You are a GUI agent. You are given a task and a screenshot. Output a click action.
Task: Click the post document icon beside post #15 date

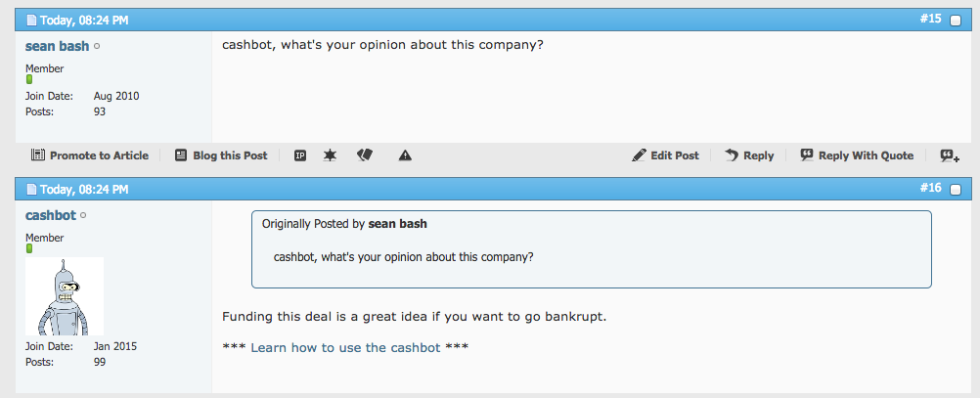31,20
